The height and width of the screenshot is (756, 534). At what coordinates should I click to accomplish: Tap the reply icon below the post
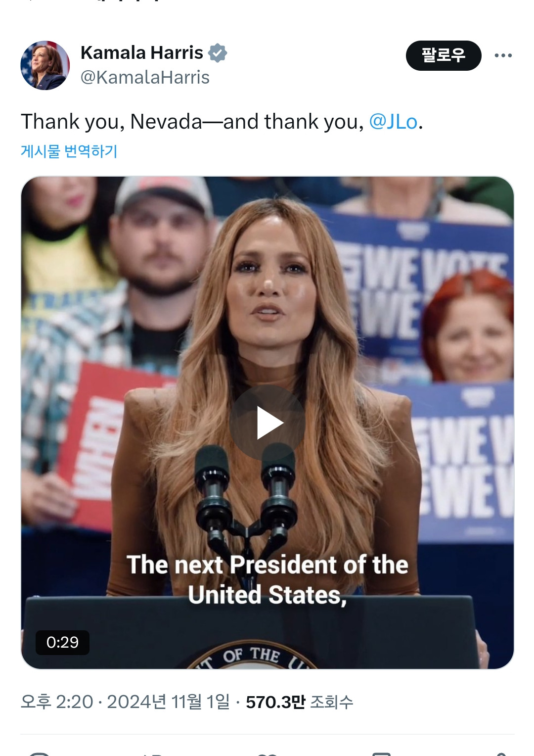pos(40,753)
